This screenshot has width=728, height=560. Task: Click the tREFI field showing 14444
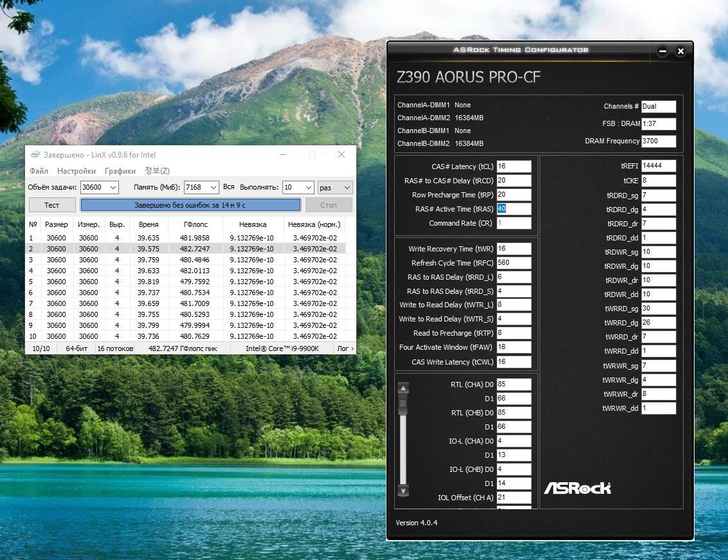[x=659, y=166]
